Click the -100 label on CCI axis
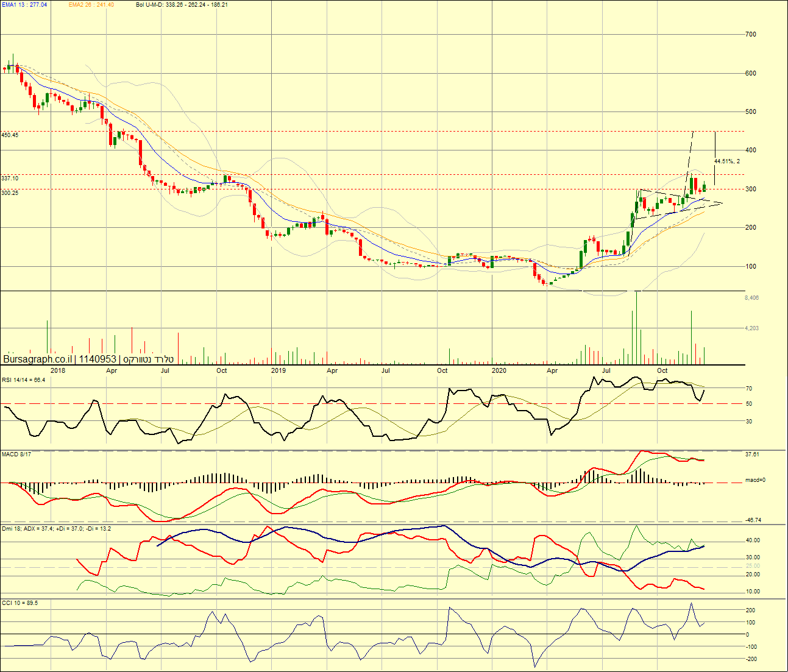This screenshot has width=788, height=672. [751, 646]
